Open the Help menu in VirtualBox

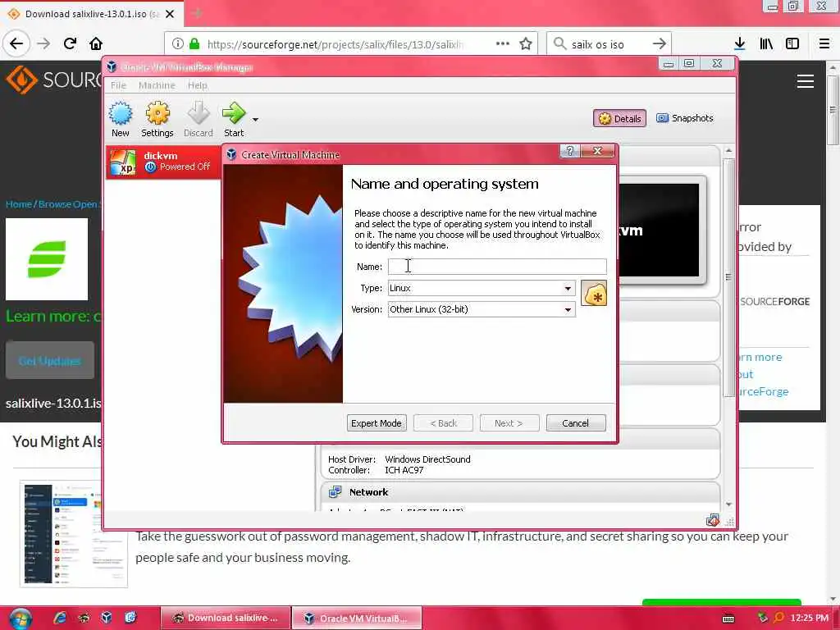pos(197,85)
